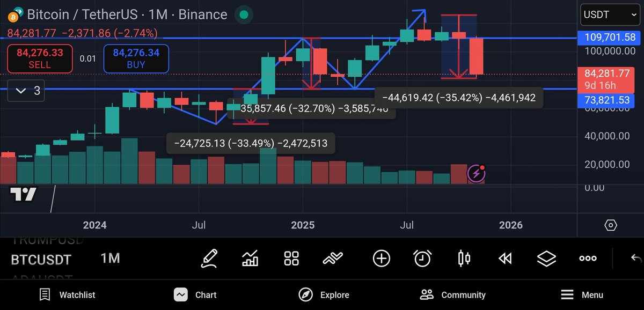Image resolution: width=644 pixels, height=310 pixels.
Task: Open the layout grid icon
Action: point(291,259)
